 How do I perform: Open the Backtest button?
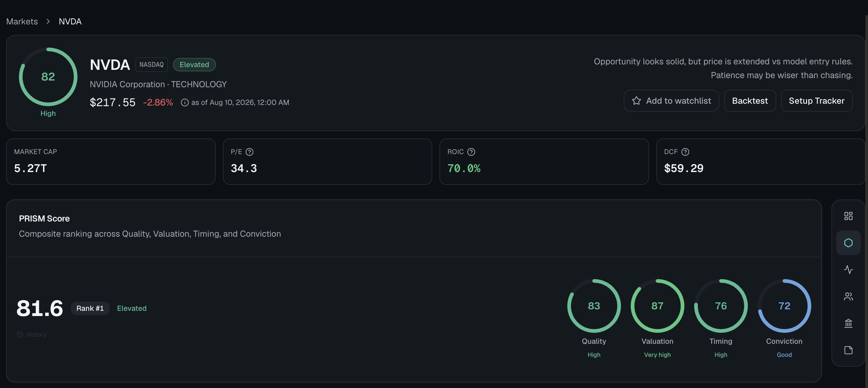point(750,101)
